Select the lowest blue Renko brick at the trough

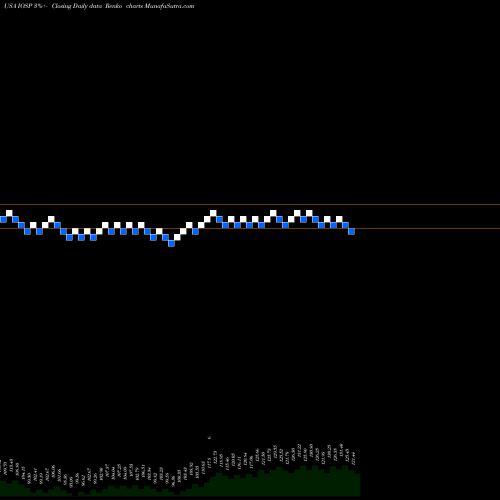tap(171, 243)
